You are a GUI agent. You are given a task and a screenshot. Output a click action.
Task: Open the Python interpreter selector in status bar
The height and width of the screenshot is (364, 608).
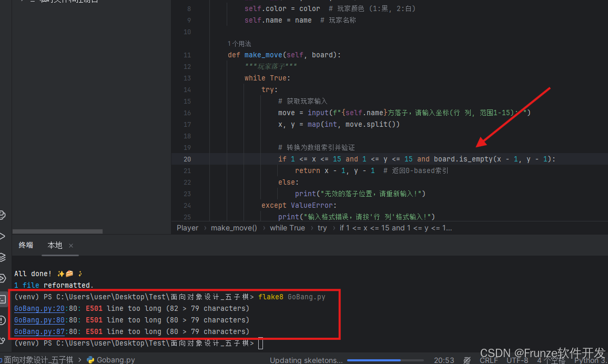591,360
